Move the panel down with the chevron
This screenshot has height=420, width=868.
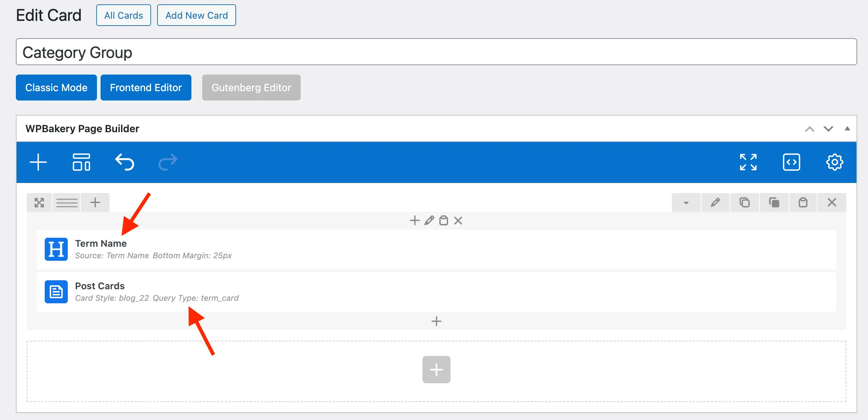point(828,129)
